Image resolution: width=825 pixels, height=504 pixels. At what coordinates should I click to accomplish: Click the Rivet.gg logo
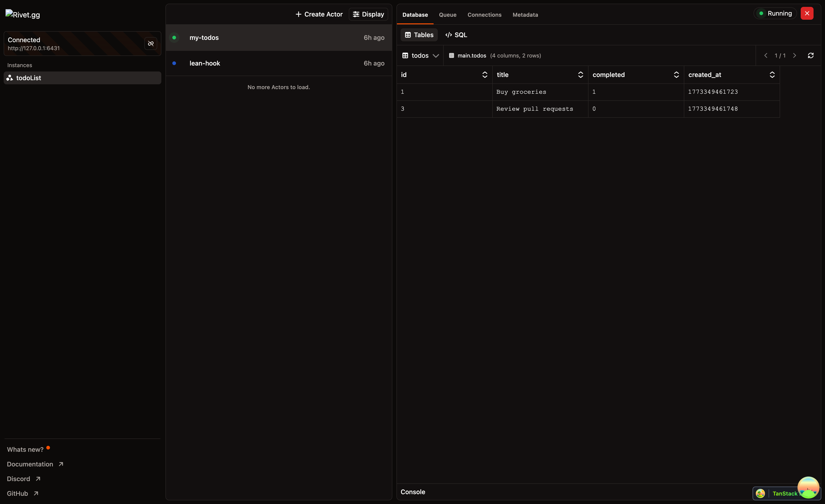point(23,14)
